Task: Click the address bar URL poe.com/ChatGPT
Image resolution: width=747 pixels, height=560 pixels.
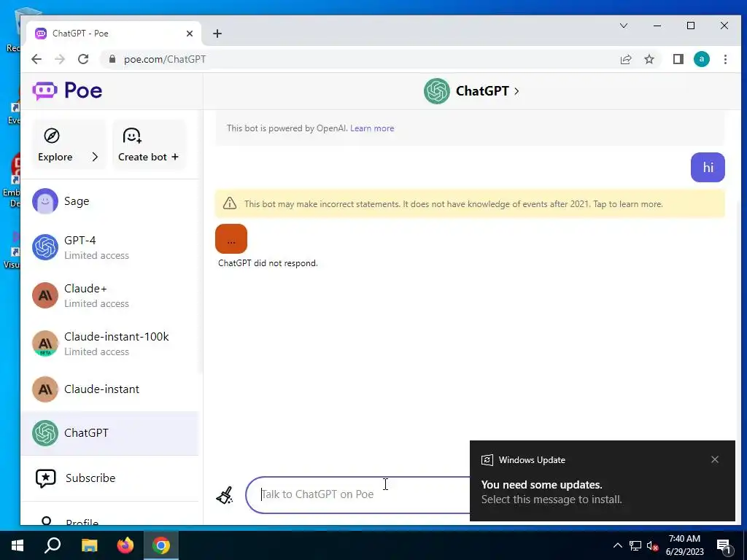Action: (x=165, y=59)
